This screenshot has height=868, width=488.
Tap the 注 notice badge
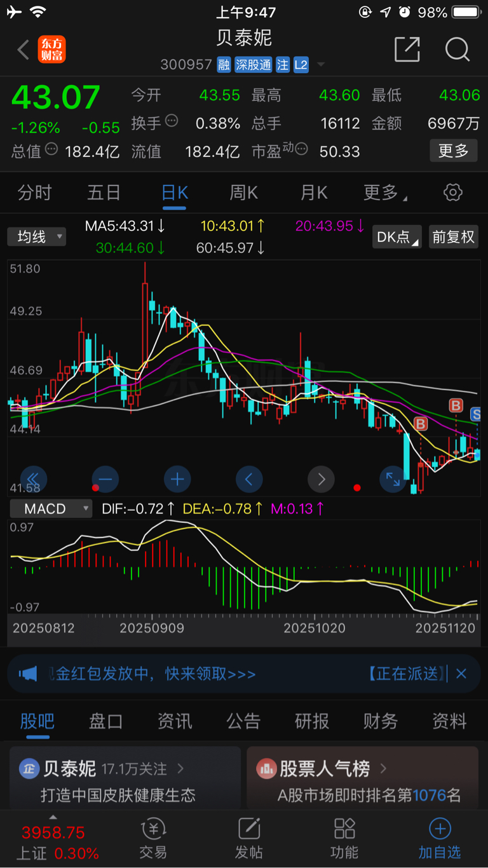click(x=283, y=65)
